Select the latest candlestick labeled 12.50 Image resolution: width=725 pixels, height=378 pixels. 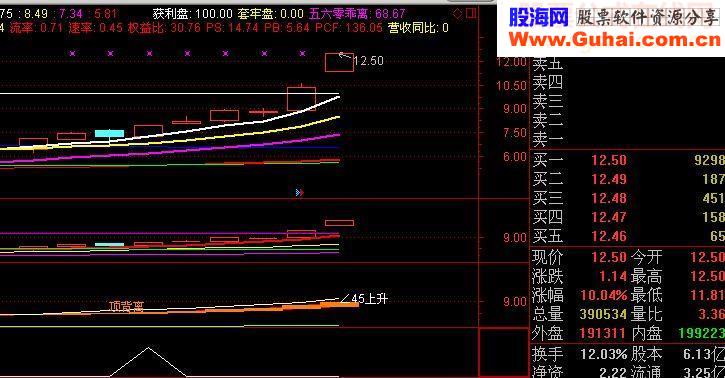pos(339,62)
